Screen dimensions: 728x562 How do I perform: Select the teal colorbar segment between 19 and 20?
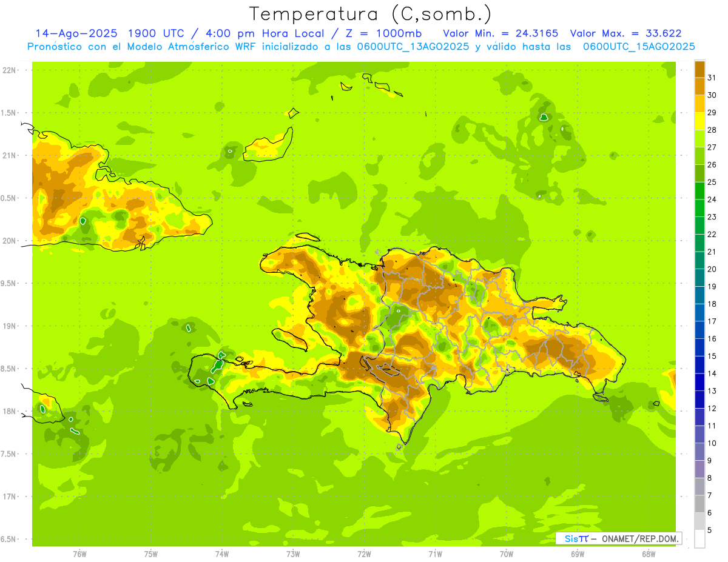(699, 278)
